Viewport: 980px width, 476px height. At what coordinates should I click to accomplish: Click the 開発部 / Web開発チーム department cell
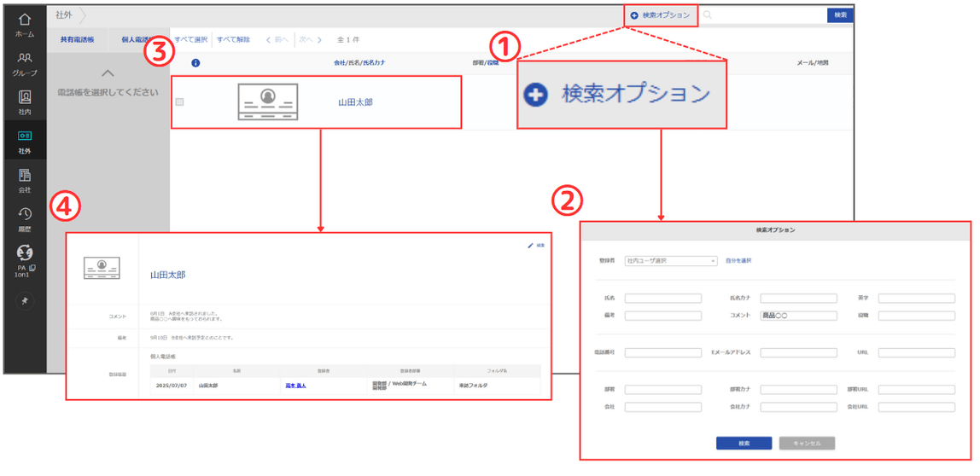(399, 386)
